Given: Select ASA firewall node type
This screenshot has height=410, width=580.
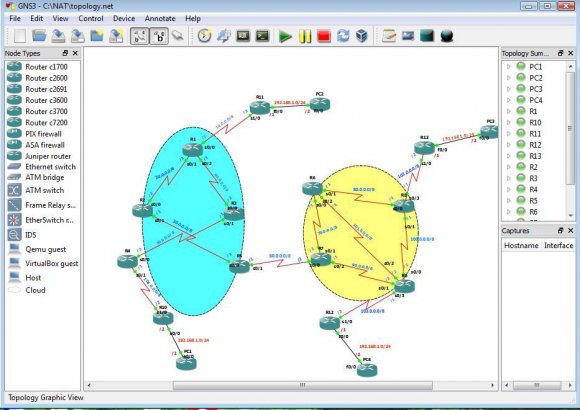Looking at the screenshot, I should (x=43, y=145).
